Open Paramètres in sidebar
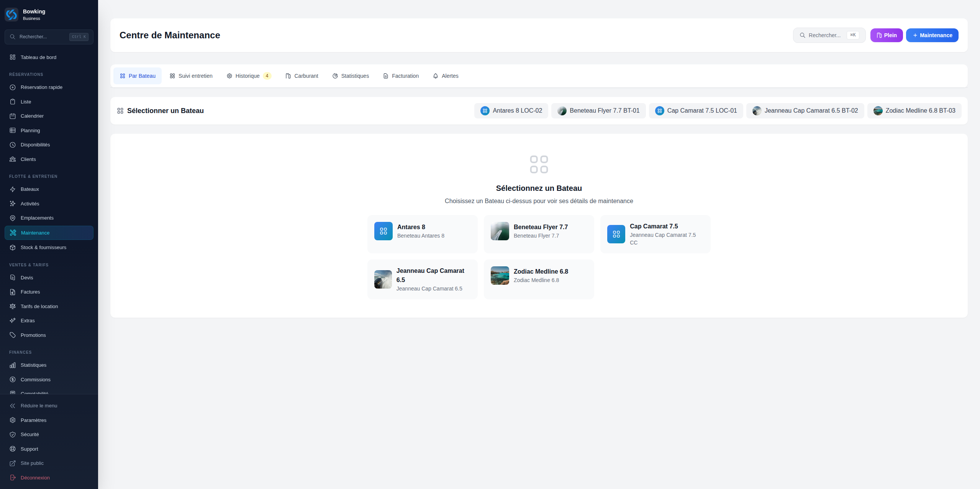 [49, 420]
